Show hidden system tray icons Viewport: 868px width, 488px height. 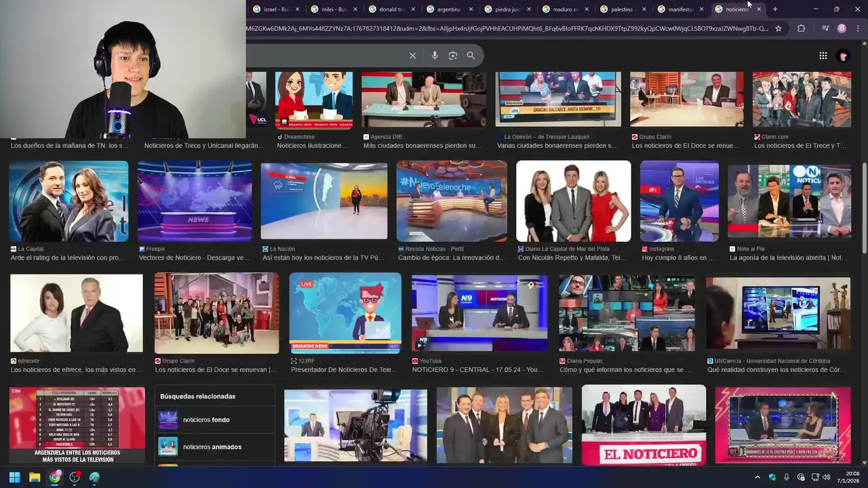[x=757, y=477]
